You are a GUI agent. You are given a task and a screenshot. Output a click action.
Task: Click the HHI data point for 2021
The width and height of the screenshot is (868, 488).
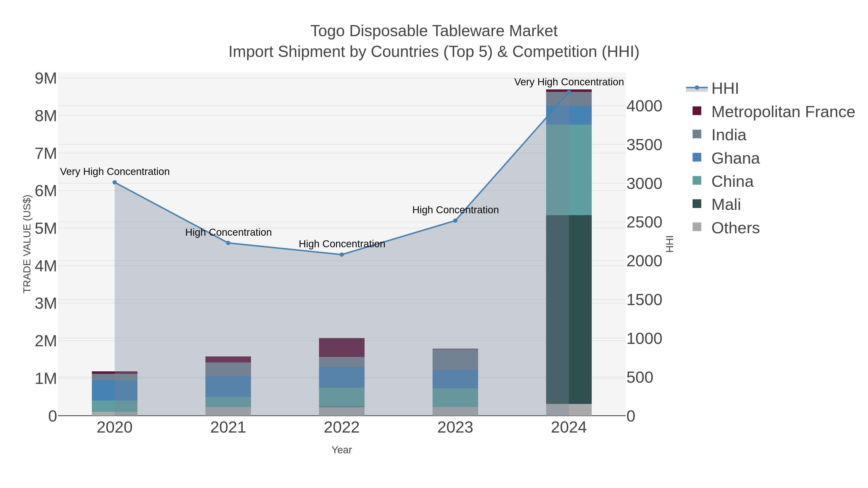pos(228,243)
